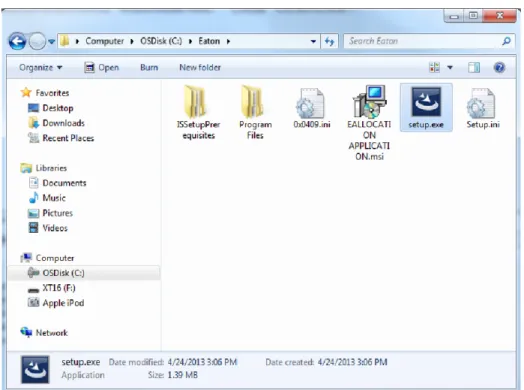This screenshot has height=390, width=524.
Task: Expand the arrow after Computer in breadcrumb
Action: [132, 41]
